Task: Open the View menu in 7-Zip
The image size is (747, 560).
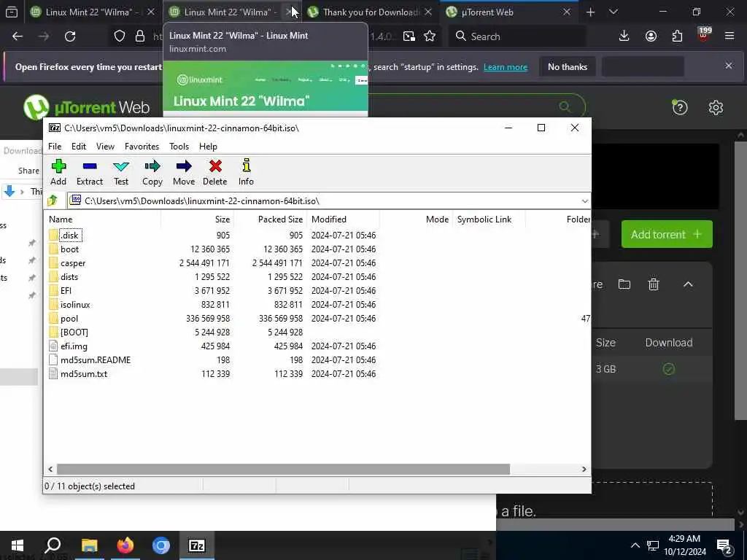Action: [105, 146]
